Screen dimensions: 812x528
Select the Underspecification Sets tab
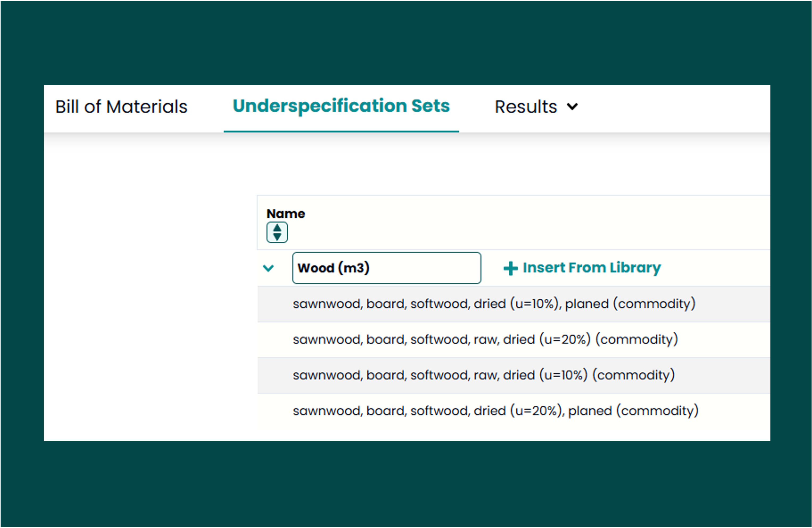pyautogui.click(x=341, y=106)
